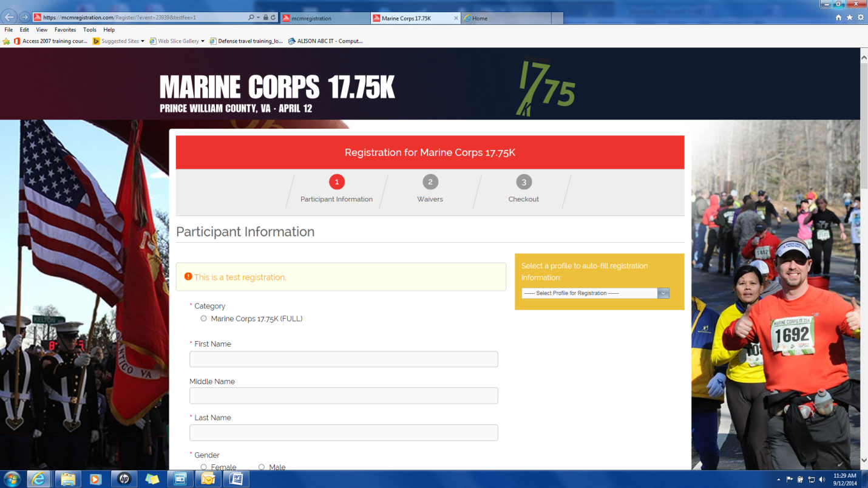The width and height of the screenshot is (868, 488).
Task: Click the taskbar clock showing 11:29 AM
Action: click(x=845, y=480)
